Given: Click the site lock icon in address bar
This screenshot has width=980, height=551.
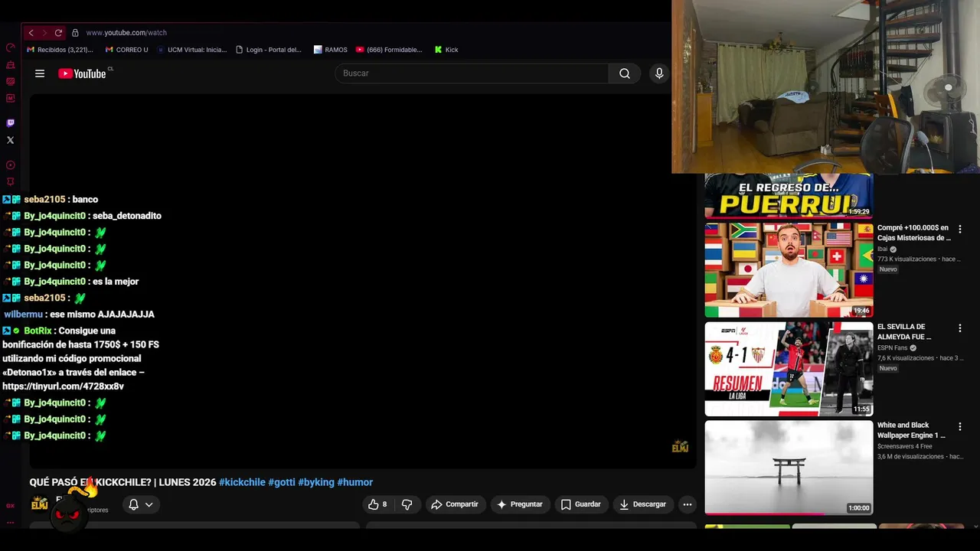Looking at the screenshot, I should pos(75,33).
